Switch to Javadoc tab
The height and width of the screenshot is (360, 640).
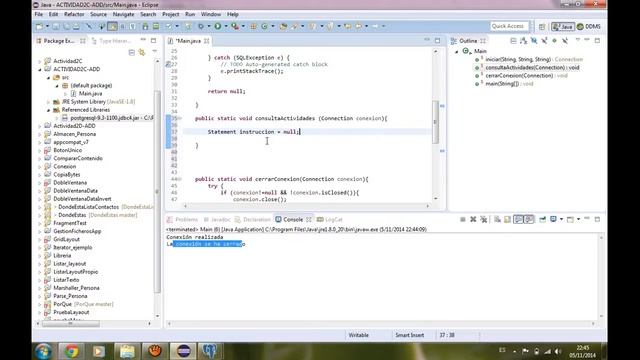[x=217, y=220]
